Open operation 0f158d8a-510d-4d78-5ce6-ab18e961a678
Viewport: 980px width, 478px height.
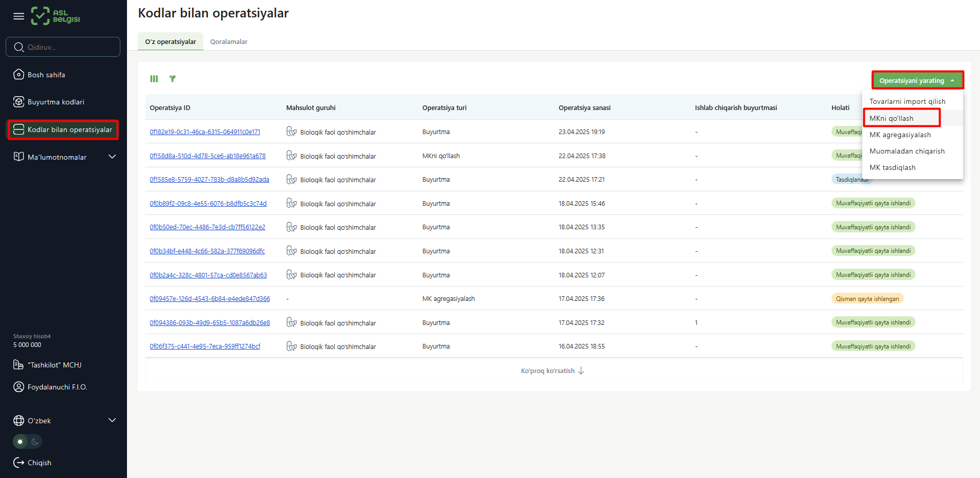pyautogui.click(x=207, y=156)
